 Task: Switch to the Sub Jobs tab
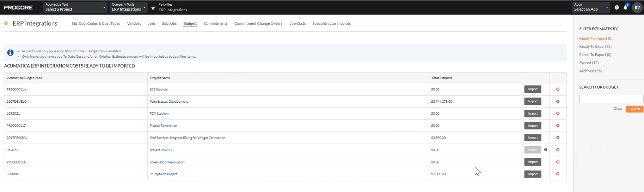coord(169,24)
